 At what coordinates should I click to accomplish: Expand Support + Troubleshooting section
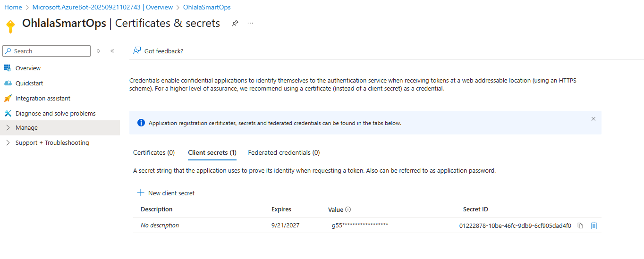[x=52, y=143]
